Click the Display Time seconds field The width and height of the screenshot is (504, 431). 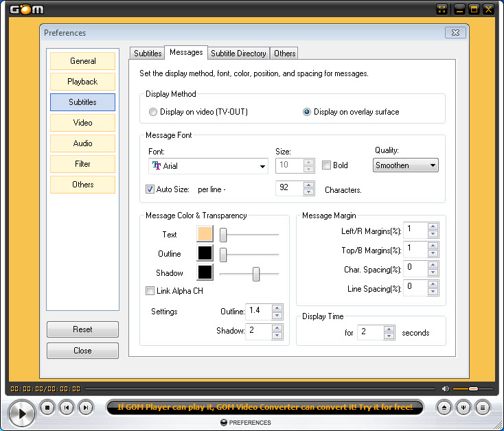pos(371,332)
